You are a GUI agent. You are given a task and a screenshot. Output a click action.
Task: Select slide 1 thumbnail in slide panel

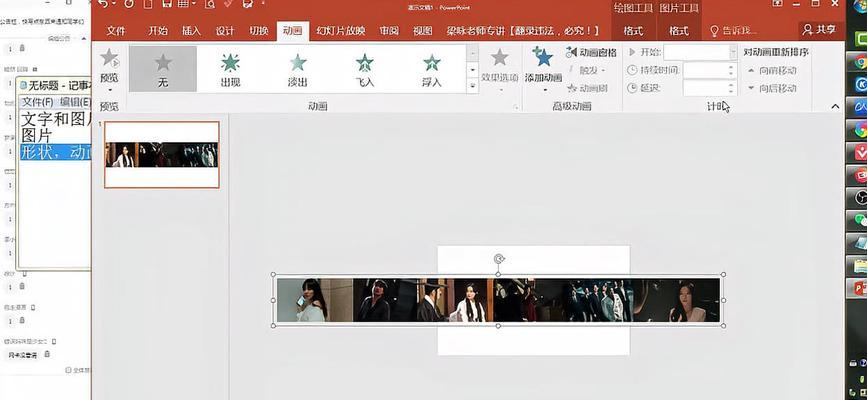coord(161,155)
